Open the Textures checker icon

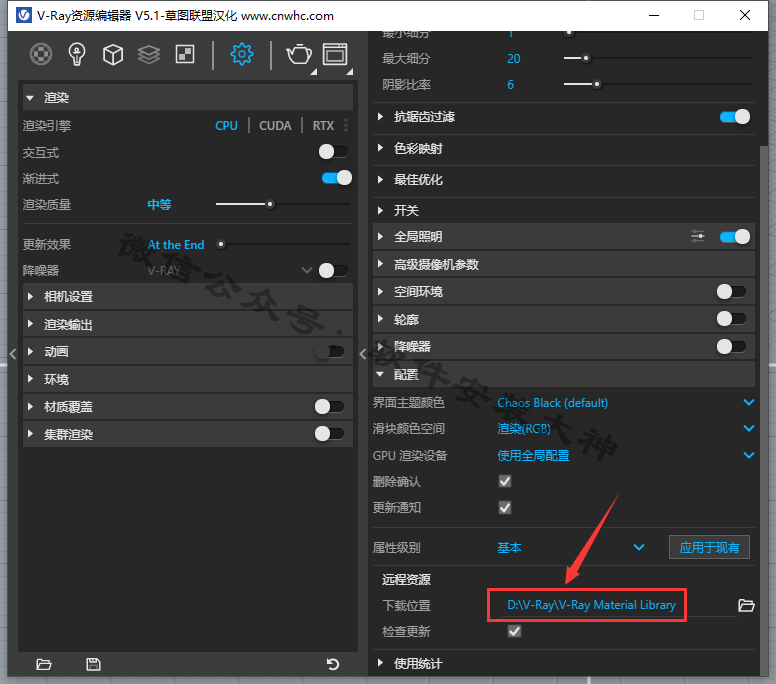click(185, 54)
